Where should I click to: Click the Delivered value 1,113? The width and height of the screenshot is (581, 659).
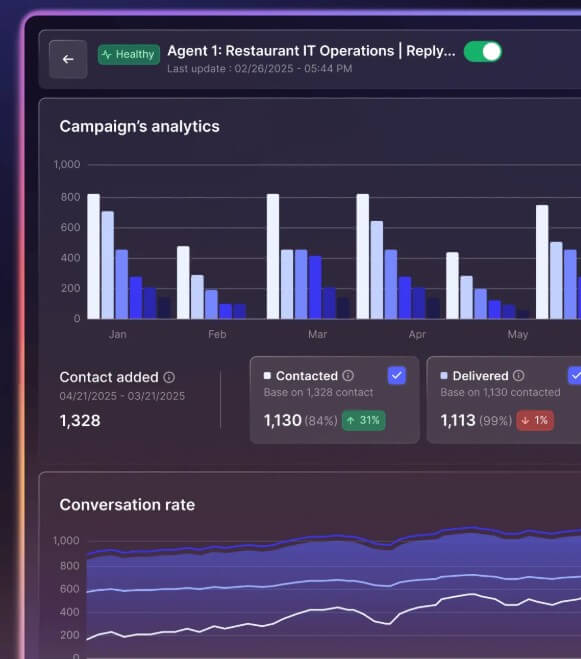[x=458, y=420]
